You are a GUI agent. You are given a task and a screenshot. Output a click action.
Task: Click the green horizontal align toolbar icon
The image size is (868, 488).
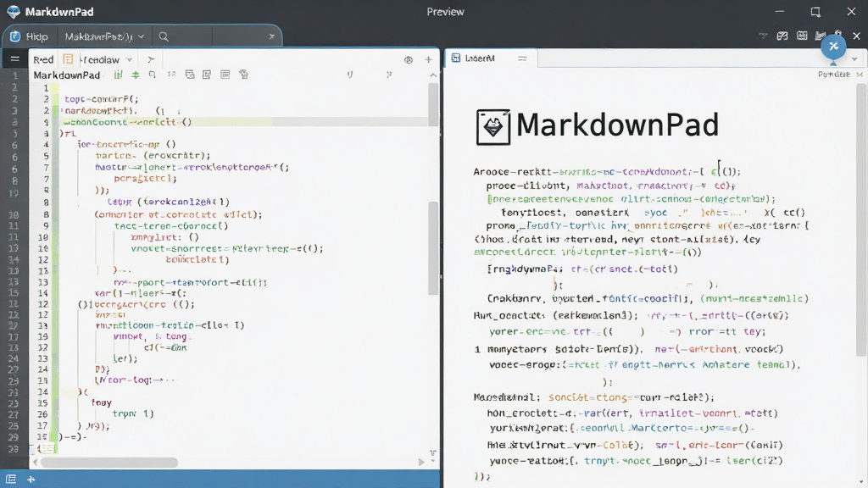[x=135, y=75]
